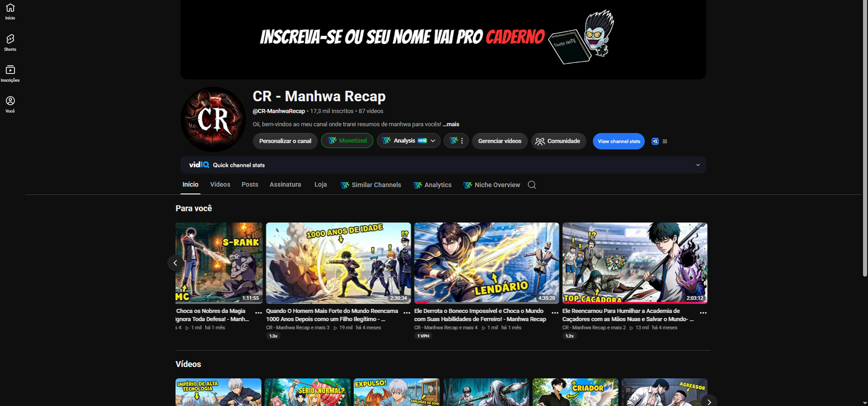Click the CR channel avatar
The image size is (868, 406).
pos(213,119)
